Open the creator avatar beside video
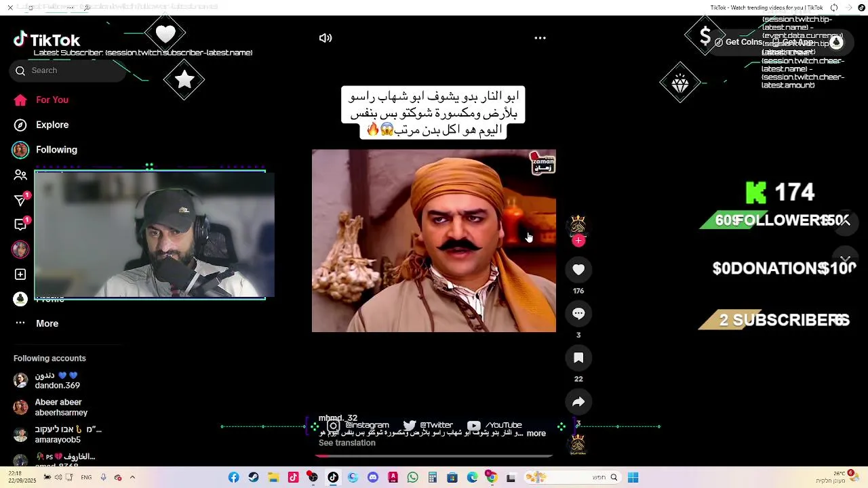 coord(578,224)
